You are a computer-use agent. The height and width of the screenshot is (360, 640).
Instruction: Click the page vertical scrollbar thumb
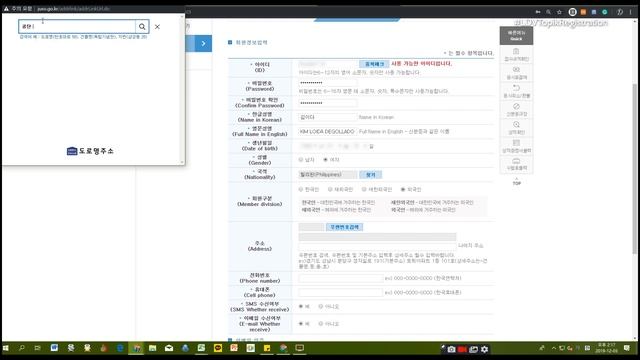[x=634, y=169]
